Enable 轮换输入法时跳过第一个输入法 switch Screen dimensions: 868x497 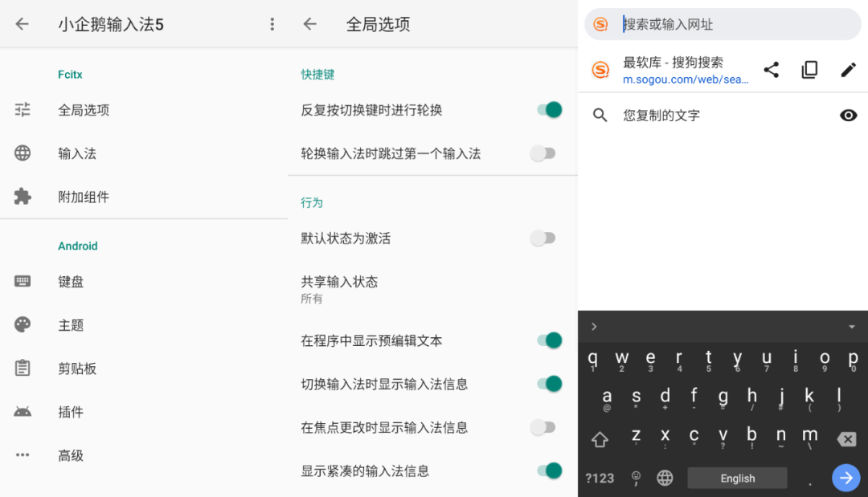tap(543, 153)
